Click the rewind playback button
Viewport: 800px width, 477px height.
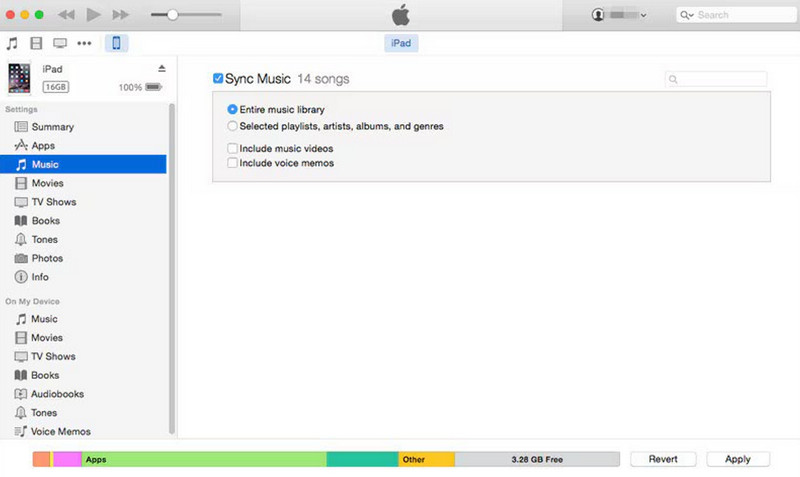point(66,15)
